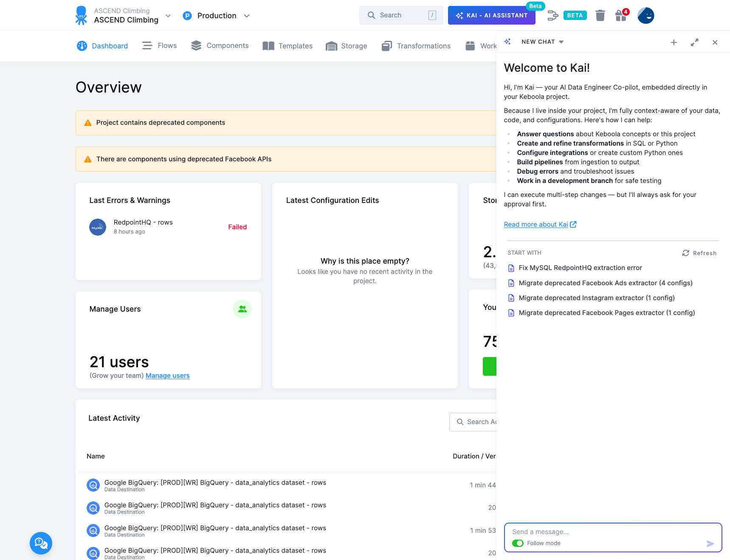The width and height of the screenshot is (730, 560).
Task: Click the Refresh suggestions button
Action: [699, 253]
